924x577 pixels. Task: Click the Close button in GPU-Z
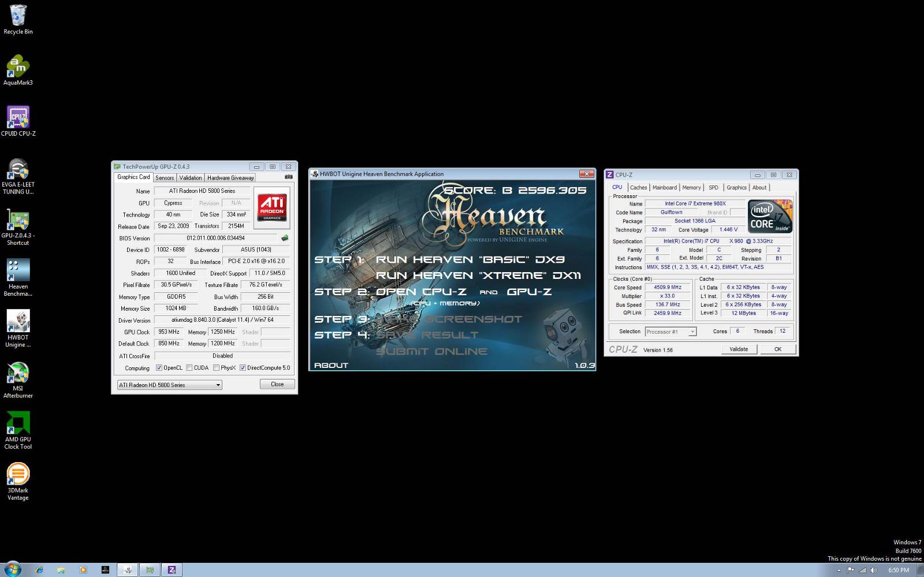277,384
